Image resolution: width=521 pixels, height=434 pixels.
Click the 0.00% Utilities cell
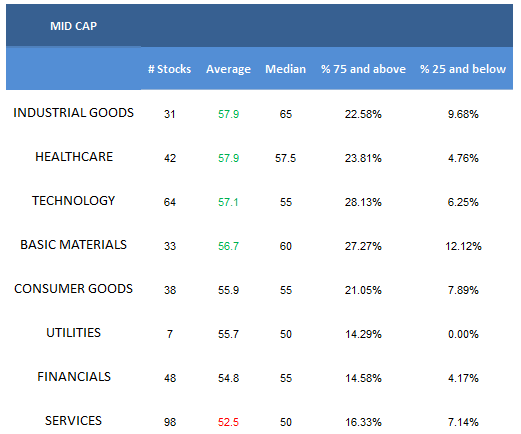click(x=463, y=334)
